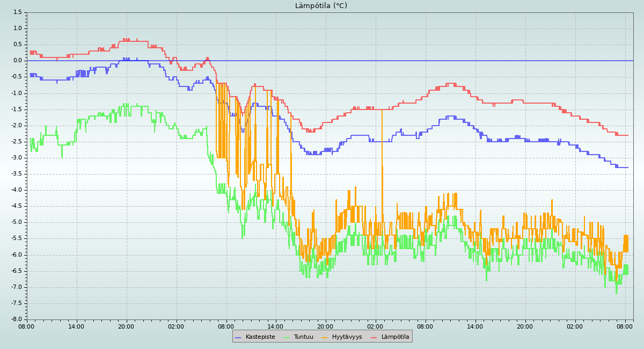Click the leftmost 08:00 x-axis label
Image resolution: width=644 pixels, height=349 pixels.
tap(26, 326)
